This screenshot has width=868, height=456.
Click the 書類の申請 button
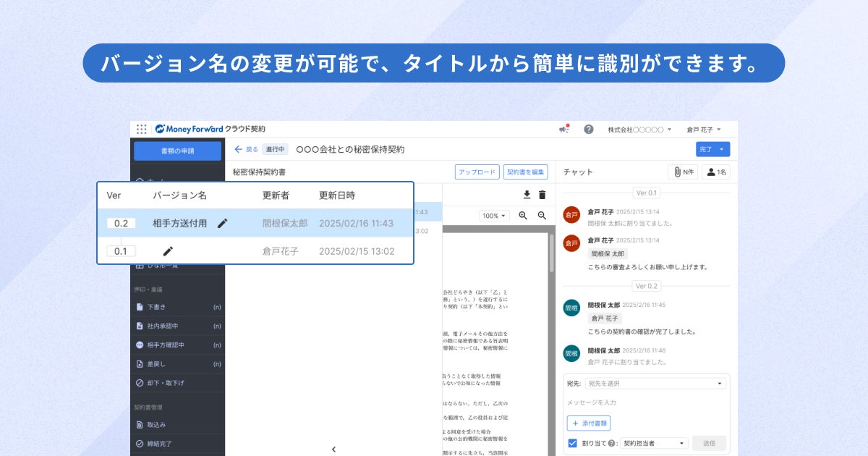tap(177, 151)
